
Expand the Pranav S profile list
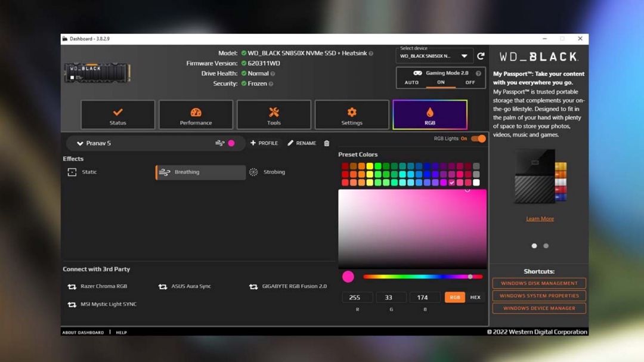(x=80, y=143)
